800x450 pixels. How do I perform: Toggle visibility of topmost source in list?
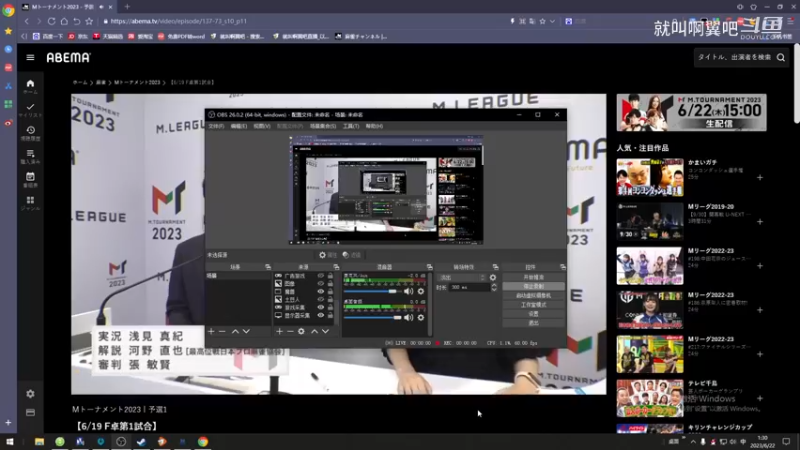coord(320,276)
